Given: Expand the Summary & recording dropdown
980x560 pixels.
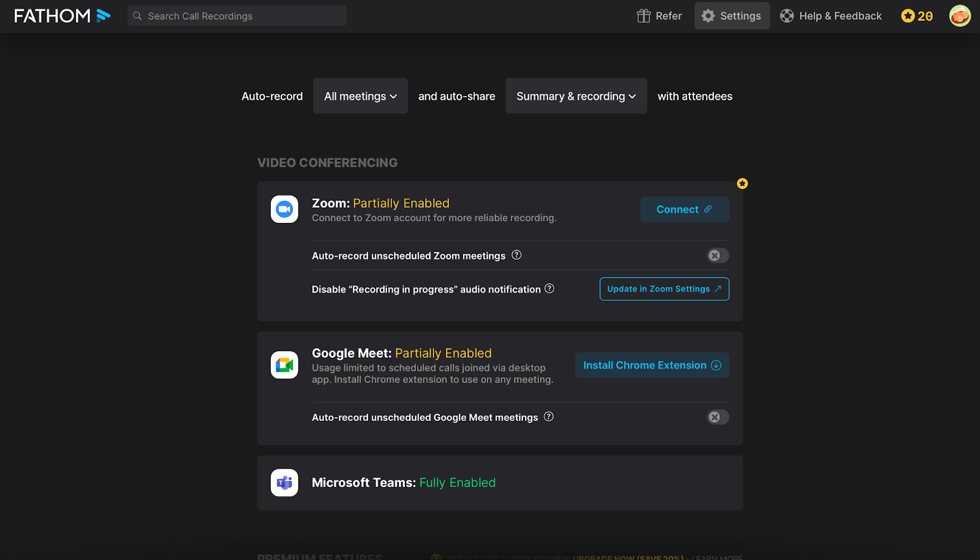Looking at the screenshot, I should click(x=576, y=96).
